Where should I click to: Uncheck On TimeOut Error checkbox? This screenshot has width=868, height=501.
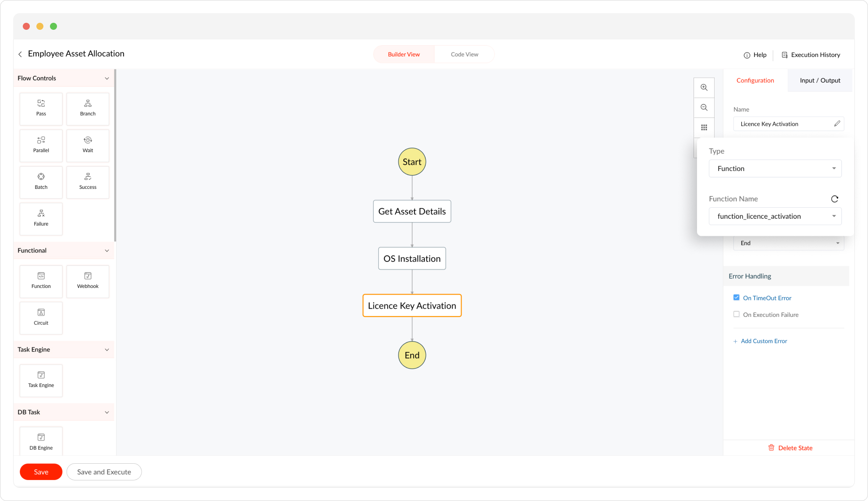point(736,298)
